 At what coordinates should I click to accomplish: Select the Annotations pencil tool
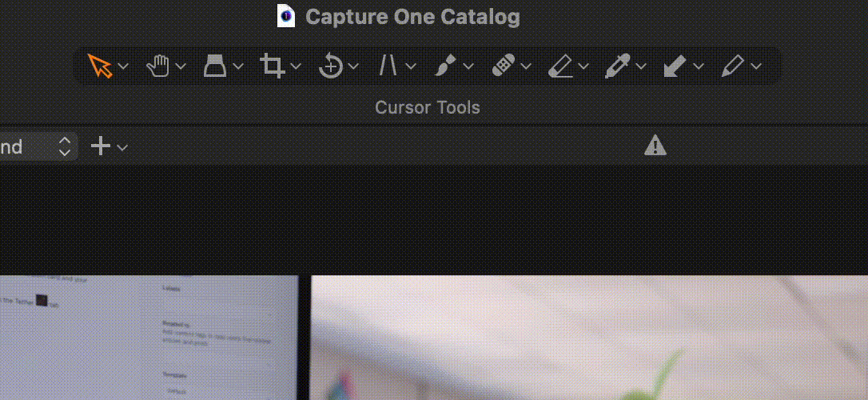tap(733, 66)
